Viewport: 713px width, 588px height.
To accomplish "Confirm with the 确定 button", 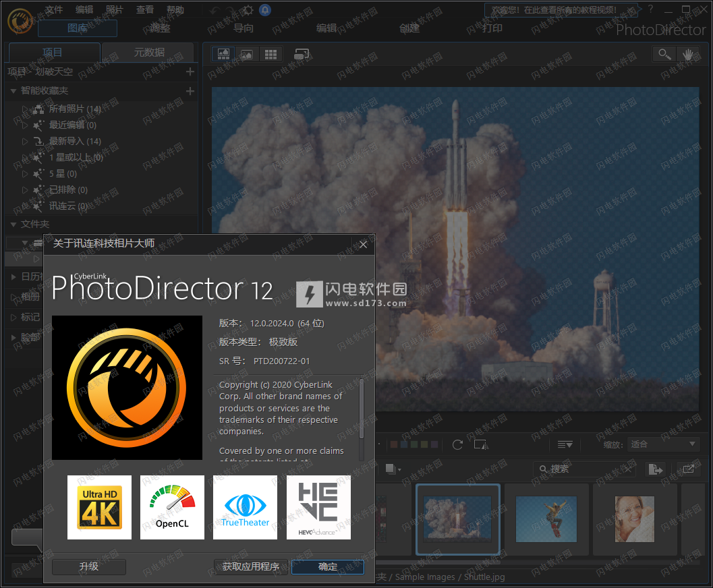I will [327, 566].
